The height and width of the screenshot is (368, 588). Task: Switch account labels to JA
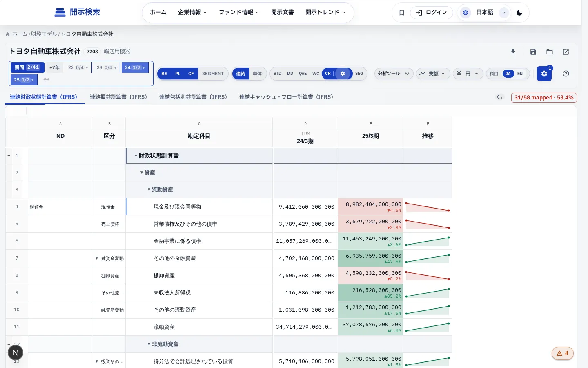[508, 74]
